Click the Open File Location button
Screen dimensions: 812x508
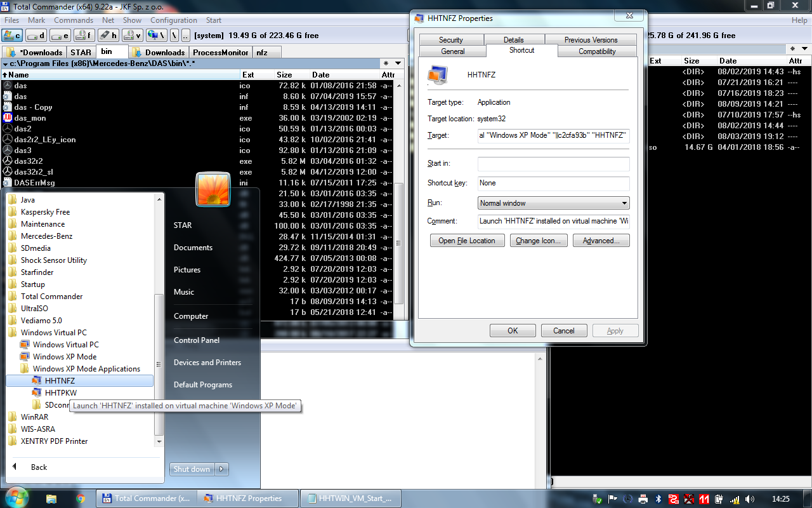tap(467, 241)
